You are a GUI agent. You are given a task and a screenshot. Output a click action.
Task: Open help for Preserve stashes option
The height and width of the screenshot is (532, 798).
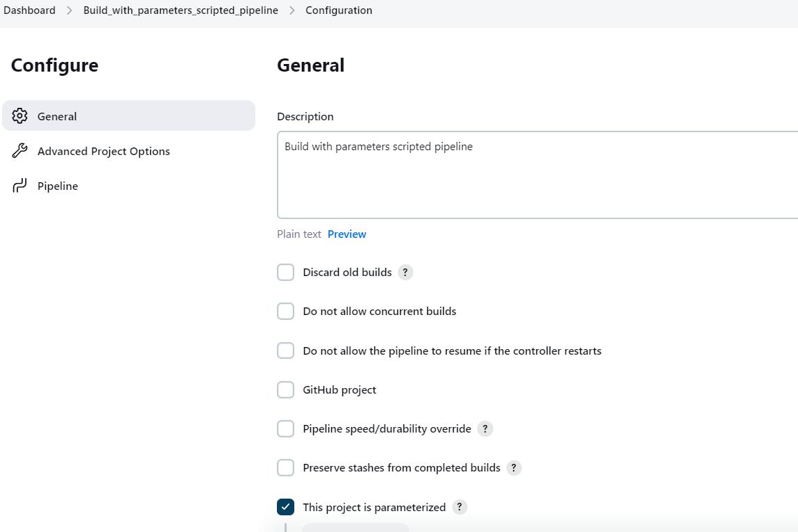514,467
